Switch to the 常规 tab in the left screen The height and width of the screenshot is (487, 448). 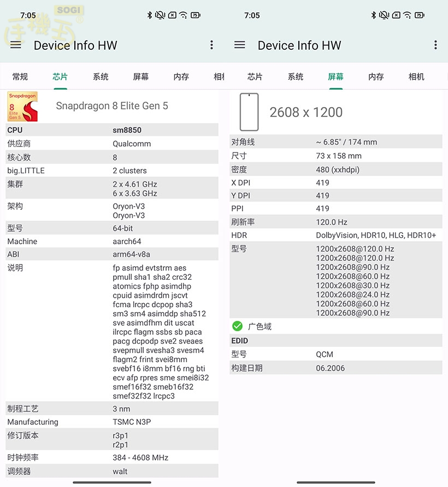(20, 77)
